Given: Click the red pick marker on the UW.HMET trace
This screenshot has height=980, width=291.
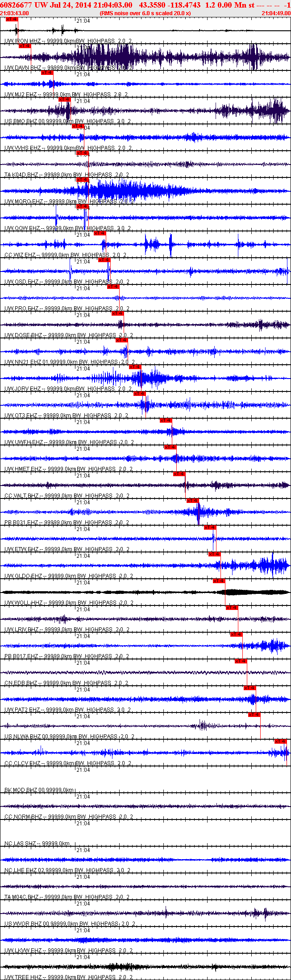Looking at the screenshot, I should 170,447.
